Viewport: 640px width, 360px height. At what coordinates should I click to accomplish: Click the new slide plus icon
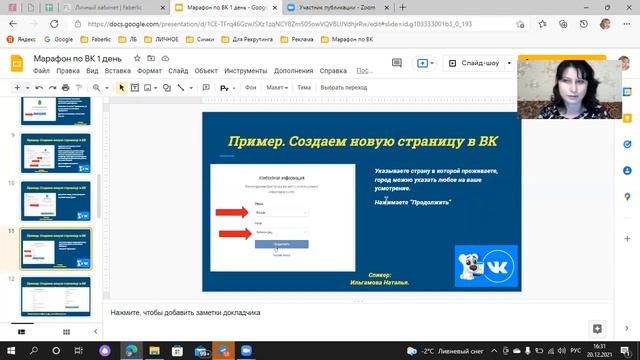coord(17,88)
